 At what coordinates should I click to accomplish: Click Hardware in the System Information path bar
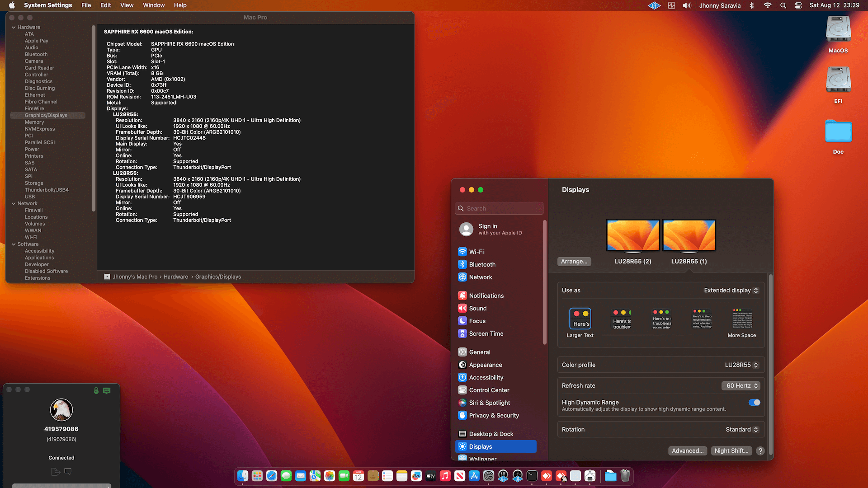click(176, 277)
